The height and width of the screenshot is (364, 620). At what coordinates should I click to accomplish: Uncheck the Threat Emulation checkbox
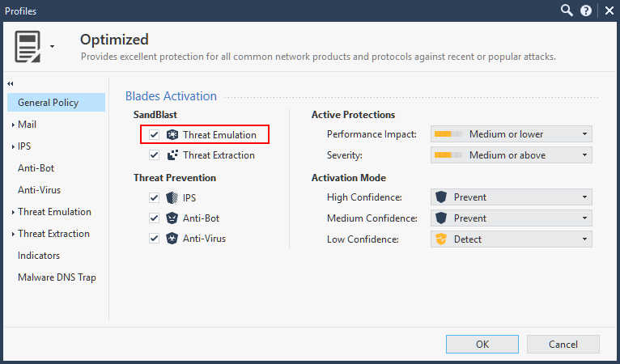(x=155, y=134)
